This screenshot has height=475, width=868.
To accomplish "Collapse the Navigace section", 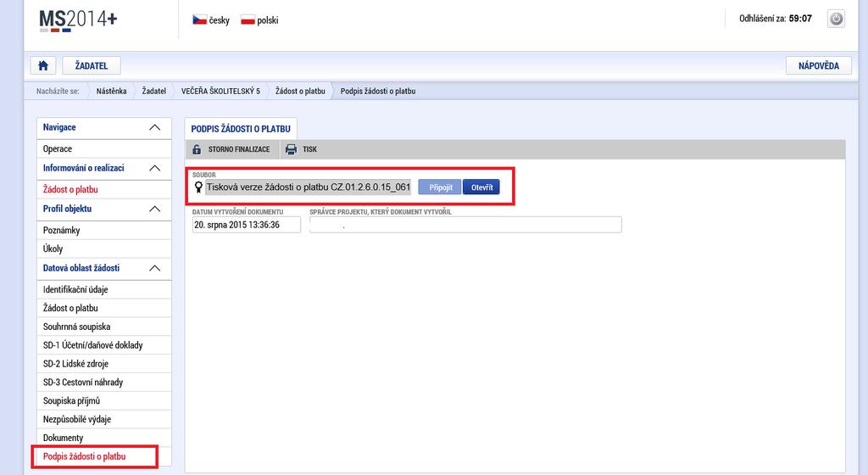I will [x=155, y=127].
